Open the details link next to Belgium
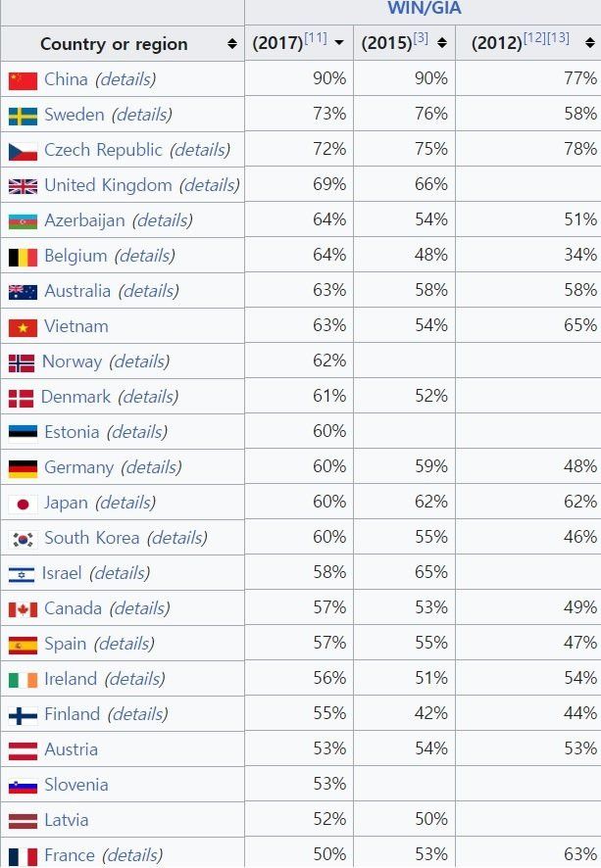 (x=144, y=256)
